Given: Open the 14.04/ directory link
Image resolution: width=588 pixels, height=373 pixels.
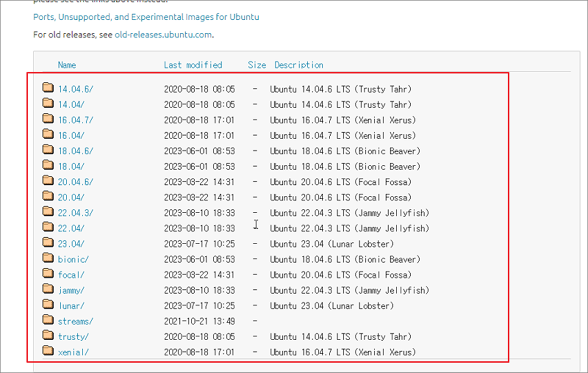Looking at the screenshot, I should click(x=72, y=104).
